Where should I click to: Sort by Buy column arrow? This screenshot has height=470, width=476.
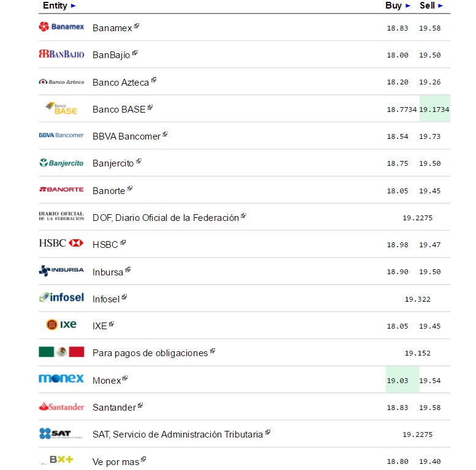tap(408, 6)
